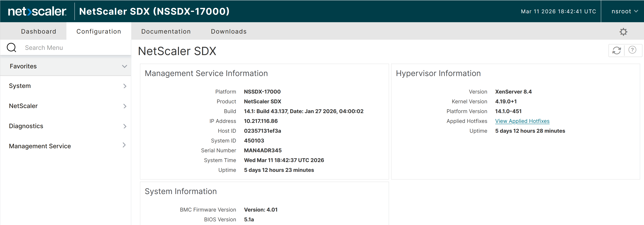Open the settings gear icon

pos(624,31)
